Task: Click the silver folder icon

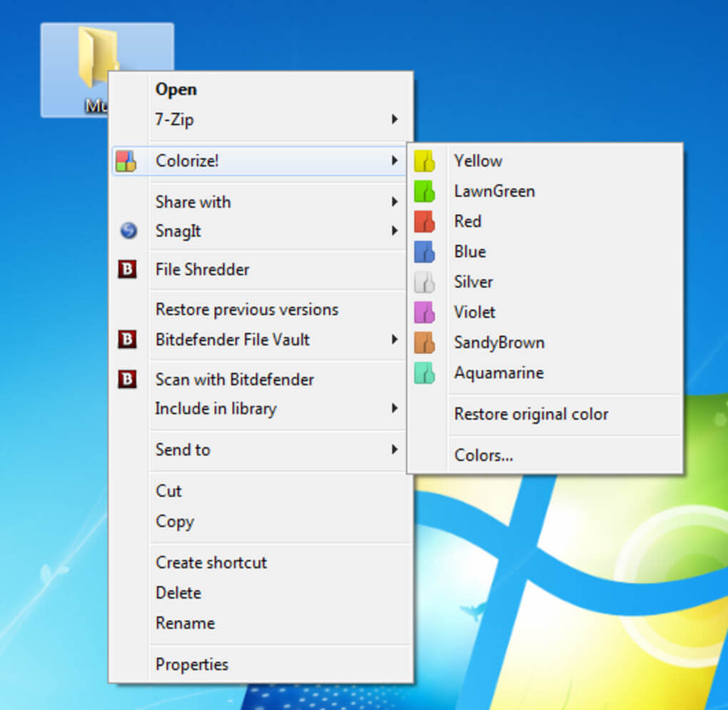Action: click(x=425, y=283)
